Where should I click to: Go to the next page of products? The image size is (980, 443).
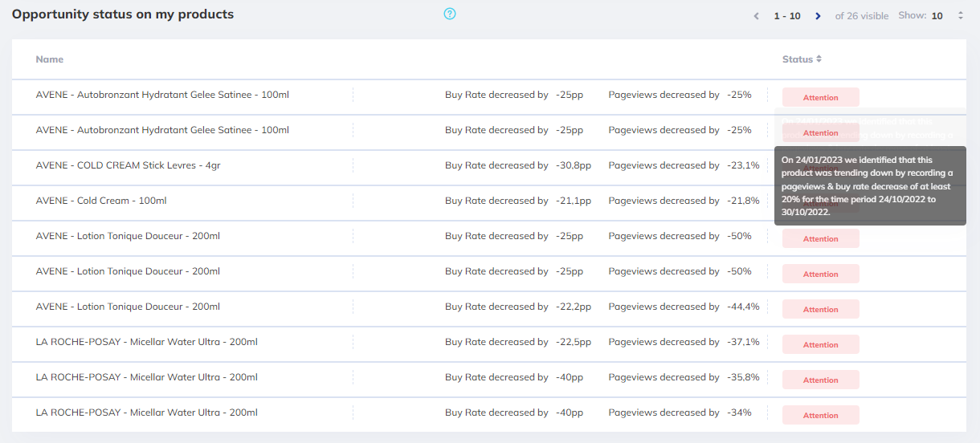click(818, 16)
